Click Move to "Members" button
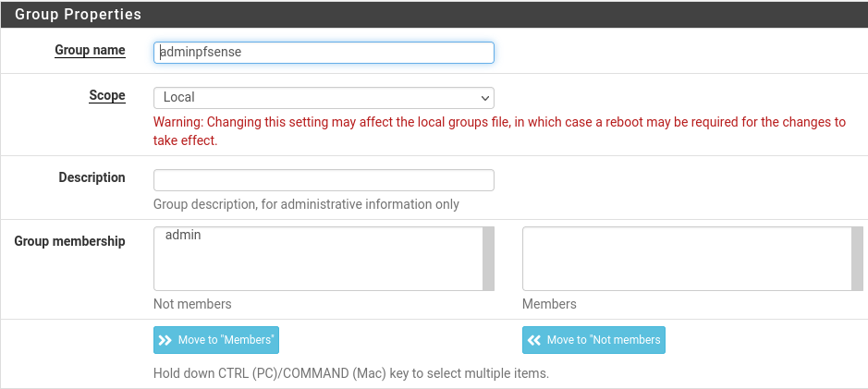Image resolution: width=868 pixels, height=389 pixels. click(x=216, y=340)
